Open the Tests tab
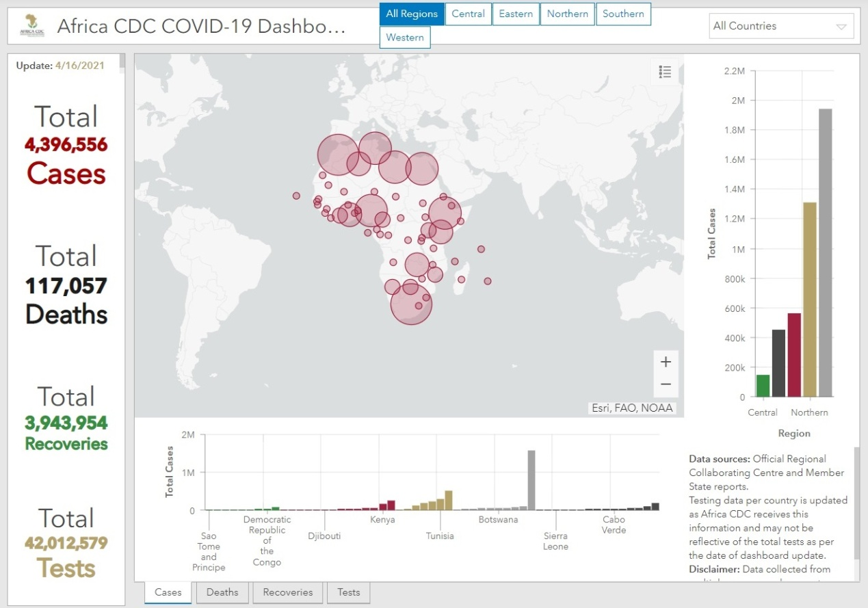Screen dimensions: 868x608 348,592
